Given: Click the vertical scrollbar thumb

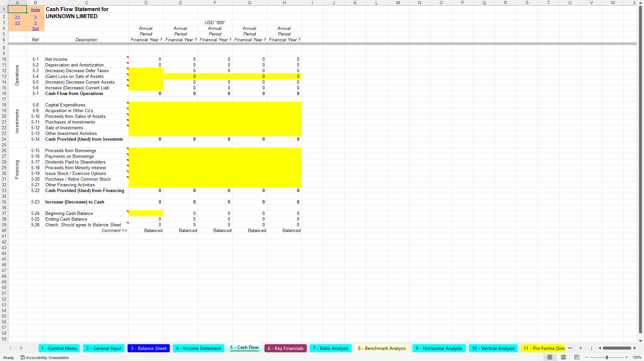Looking at the screenshot, I should (x=640, y=170).
